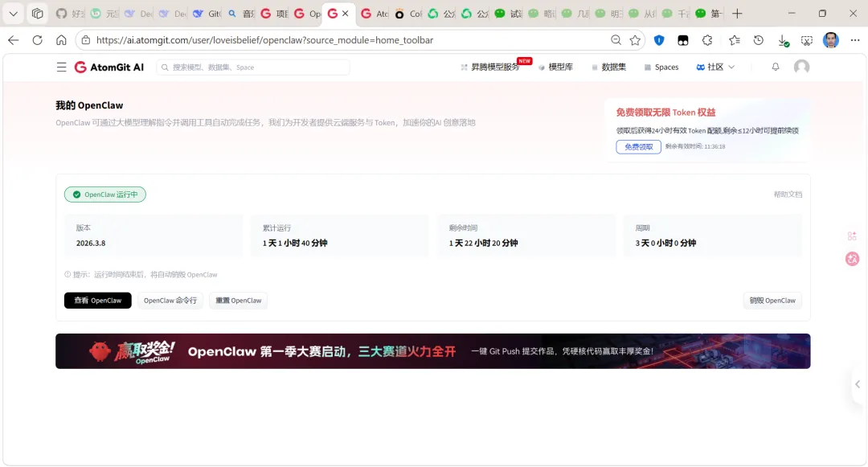The image size is (868, 467).
Task: Click the OpenClaw 命令行 button
Action: (170, 301)
